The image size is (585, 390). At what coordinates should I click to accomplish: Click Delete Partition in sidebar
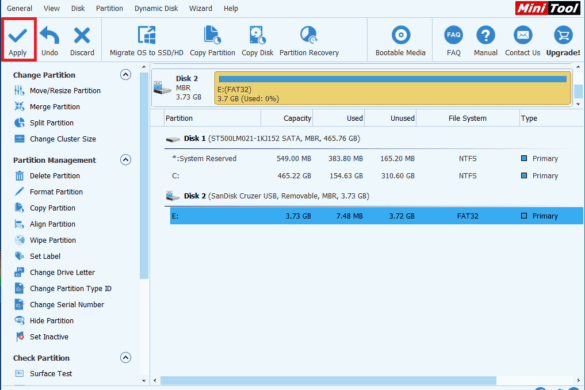[47, 176]
